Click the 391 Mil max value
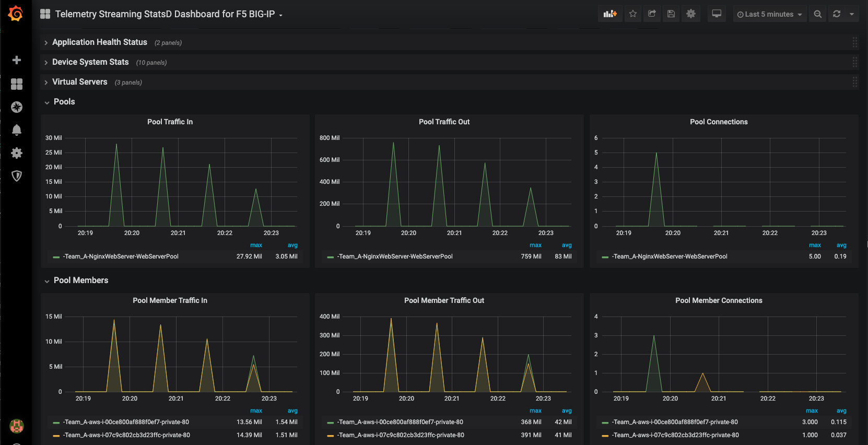 coord(531,435)
